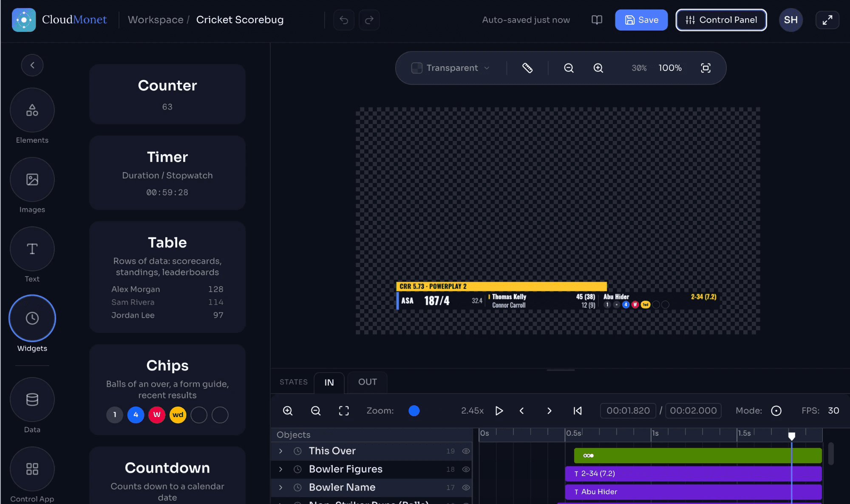Open the Control Panel
850x504 pixels.
(721, 20)
